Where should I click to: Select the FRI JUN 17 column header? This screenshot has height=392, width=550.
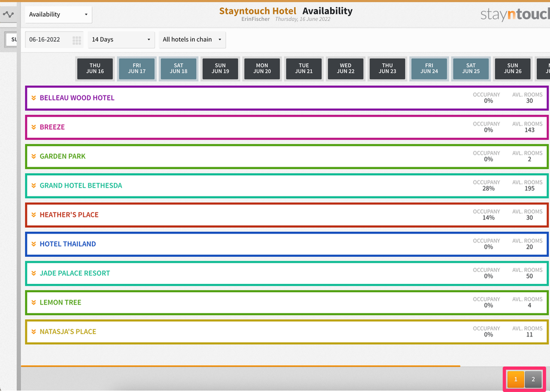[137, 69]
